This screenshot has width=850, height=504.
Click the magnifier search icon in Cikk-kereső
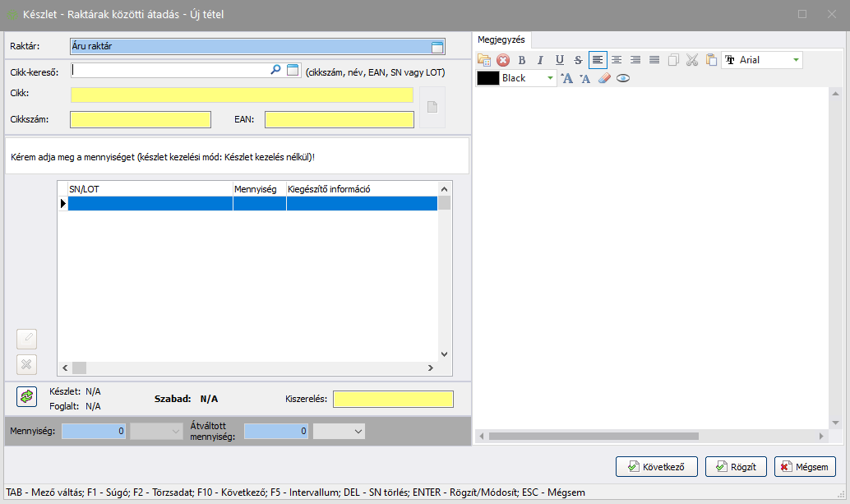coord(276,71)
